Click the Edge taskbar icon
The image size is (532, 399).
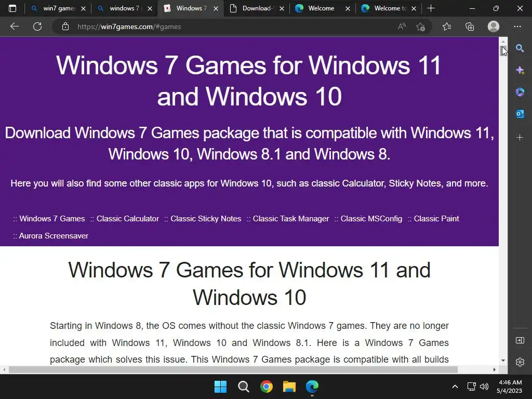pyautogui.click(x=312, y=387)
